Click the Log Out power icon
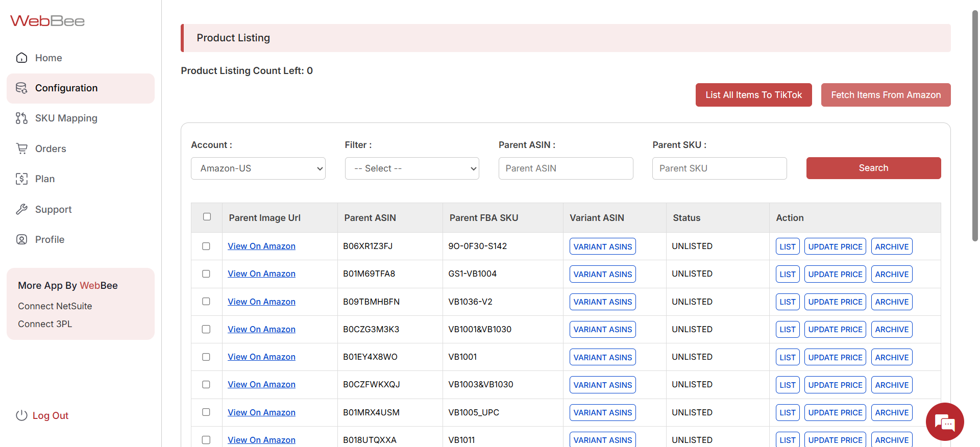The image size is (980, 447). coord(21,415)
